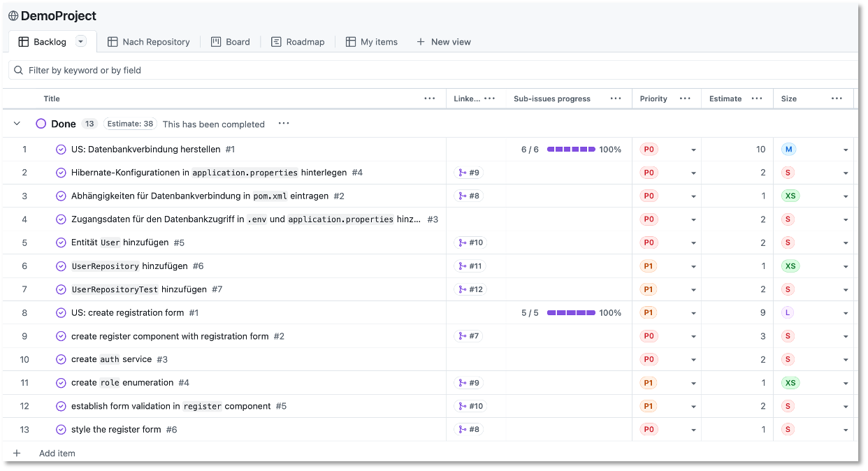Select row number 12
Viewport: 868px width, 471px height.
pos(24,406)
